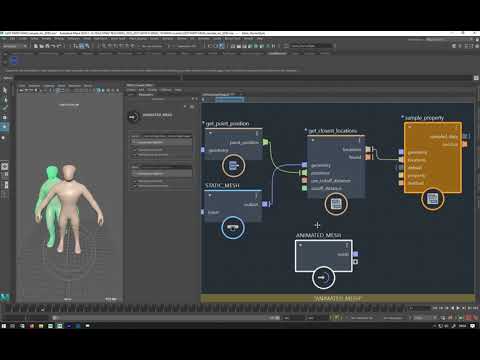Click the go to start playback button
The image size is (480, 360).
[x=435, y=308]
